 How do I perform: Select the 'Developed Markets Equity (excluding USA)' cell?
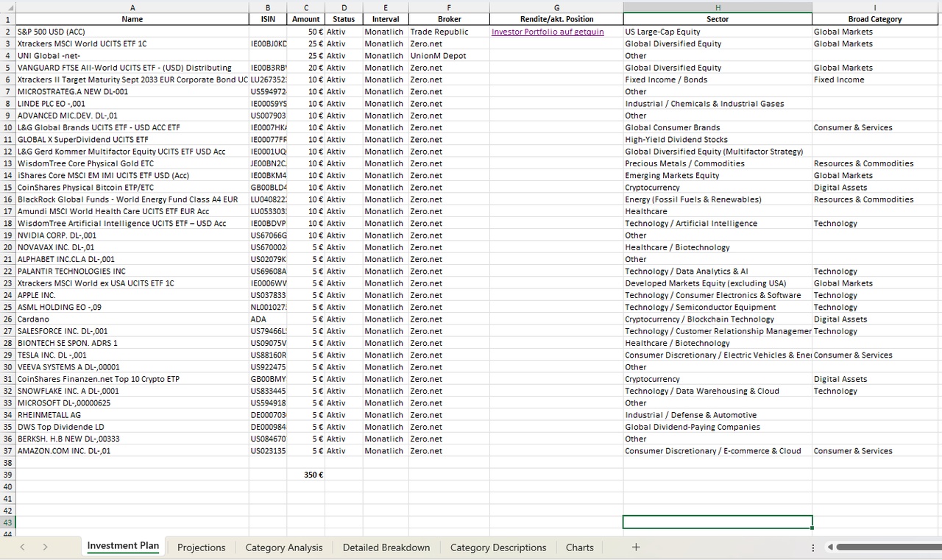718,283
